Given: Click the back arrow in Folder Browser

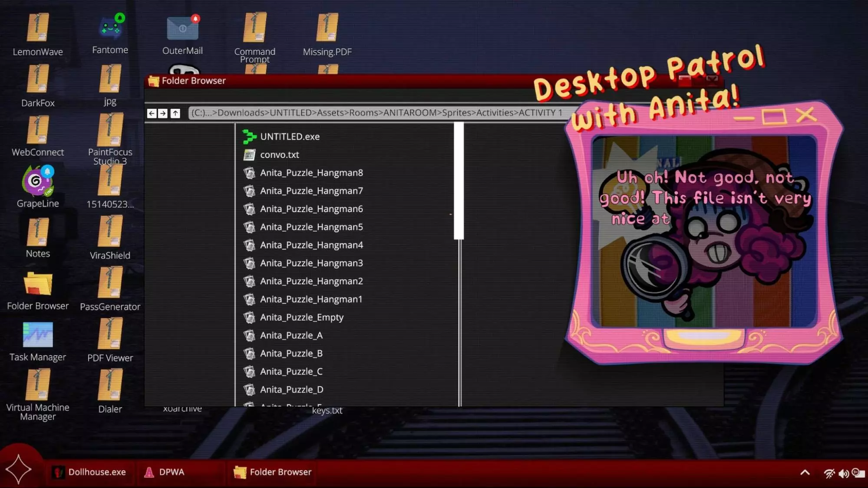Looking at the screenshot, I should 152,113.
